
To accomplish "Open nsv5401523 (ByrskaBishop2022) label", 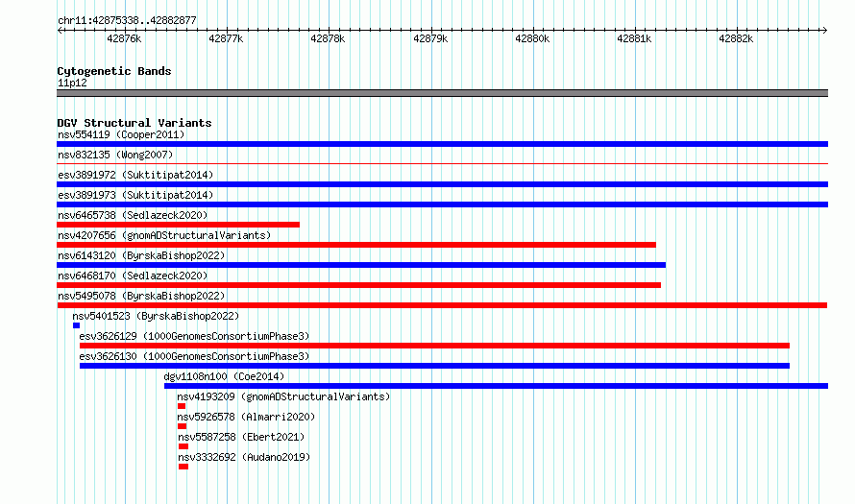I will 156,316.
